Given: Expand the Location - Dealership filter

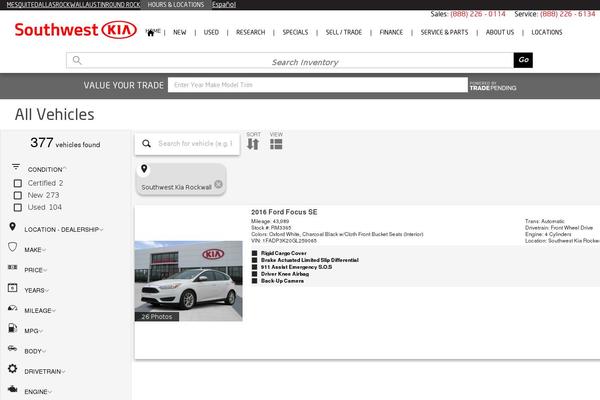Looking at the screenshot, I should pyautogui.click(x=64, y=229).
